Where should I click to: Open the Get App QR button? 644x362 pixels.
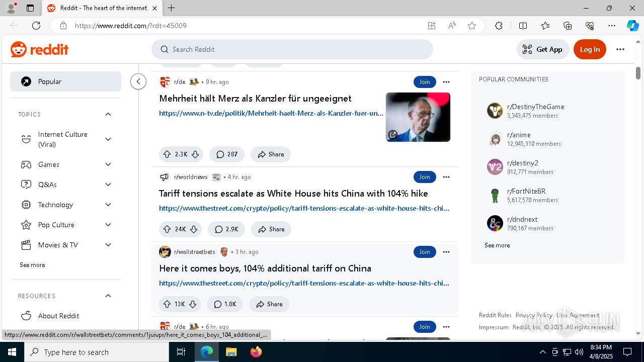pyautogui.click(x=542, y=49)
